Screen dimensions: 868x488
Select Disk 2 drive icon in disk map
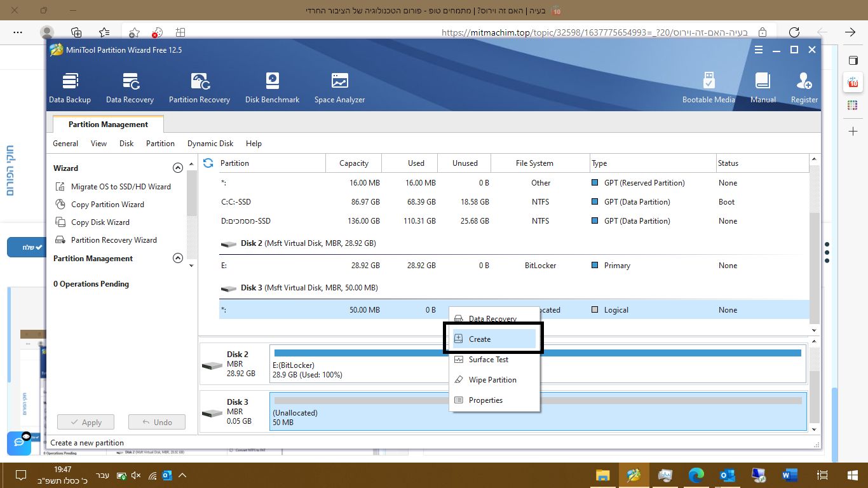tap(213, 366)
